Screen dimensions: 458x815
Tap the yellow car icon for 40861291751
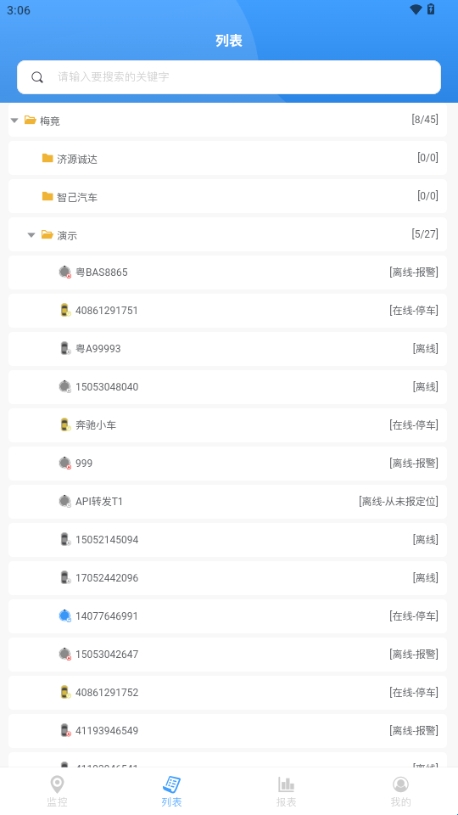(x=65, y=310)
